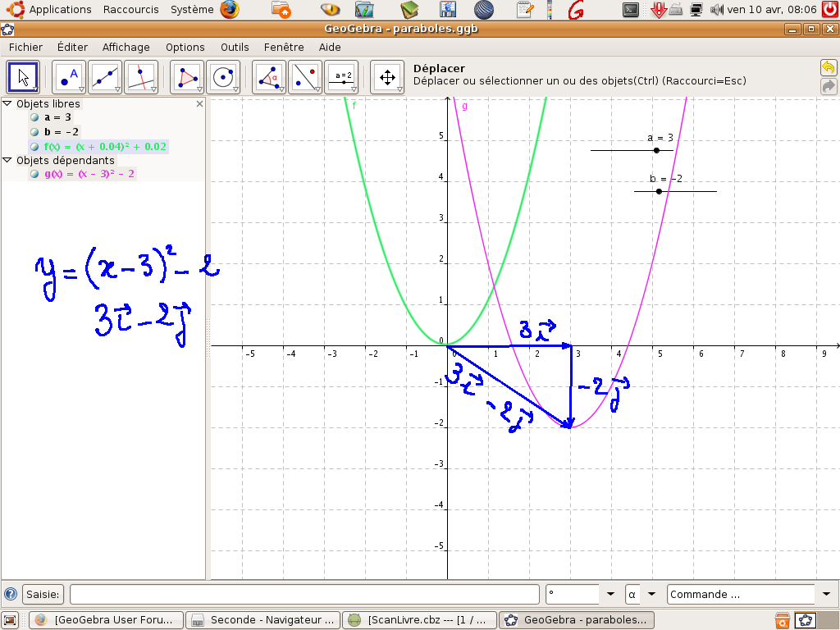
Task: Collapse the Objets dépendants section
Action: [7, 161]
